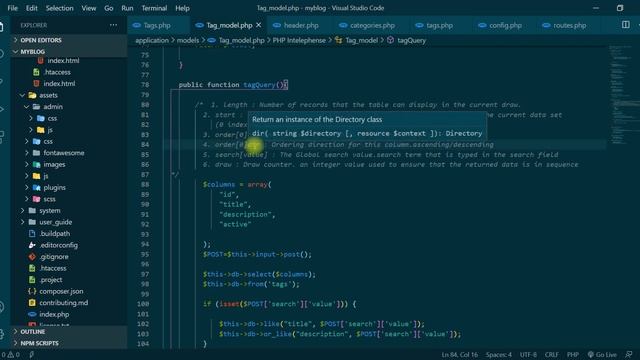This screenshot has height=360, width=640.
Task: Click the application breadcrumb
Action: pos(152,40)
